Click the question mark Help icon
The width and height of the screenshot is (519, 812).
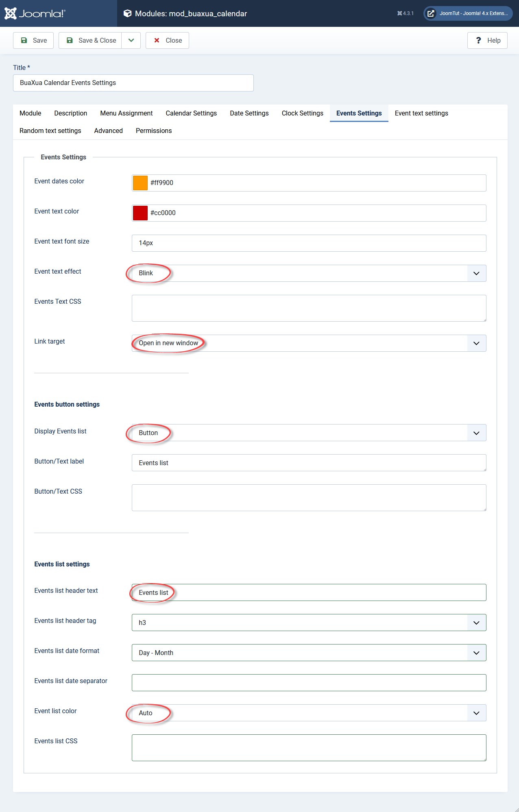click(x=478, y=40)
